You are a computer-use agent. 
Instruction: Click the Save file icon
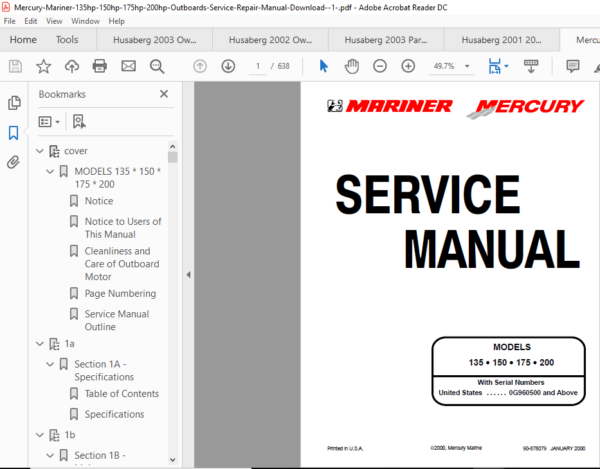pyautogui.click(x=15, y=66)
